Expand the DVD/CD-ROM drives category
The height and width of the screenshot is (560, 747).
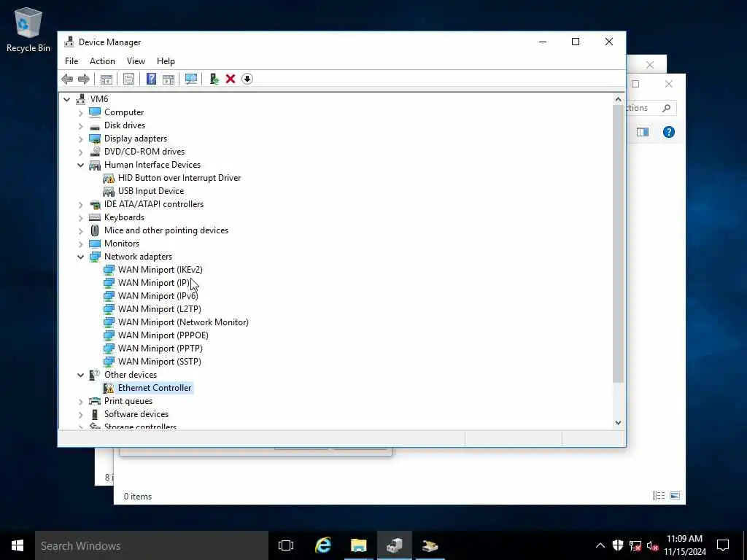(x=80, y=152)
